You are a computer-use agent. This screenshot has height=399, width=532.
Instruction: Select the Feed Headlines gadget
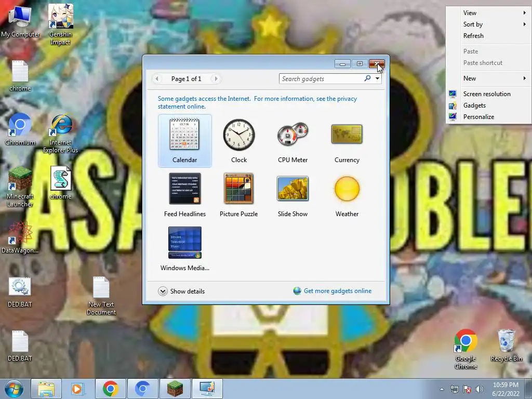click(184, 195)
